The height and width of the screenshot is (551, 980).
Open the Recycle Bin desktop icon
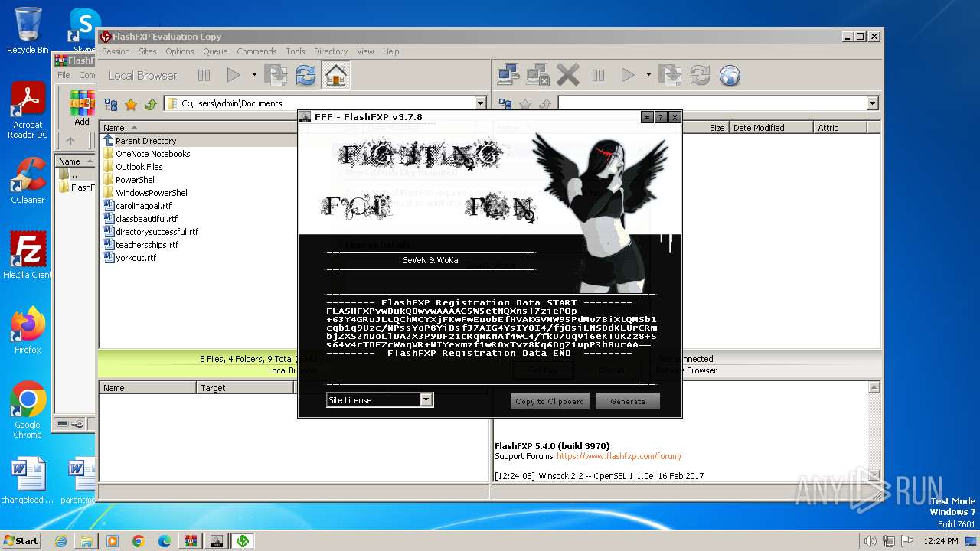click(28, 31)
